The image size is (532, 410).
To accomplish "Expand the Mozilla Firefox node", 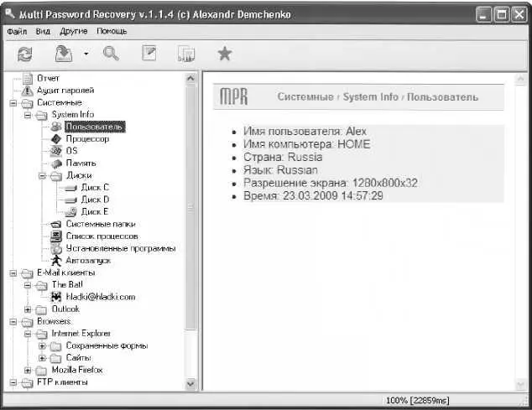I will 28,370.
